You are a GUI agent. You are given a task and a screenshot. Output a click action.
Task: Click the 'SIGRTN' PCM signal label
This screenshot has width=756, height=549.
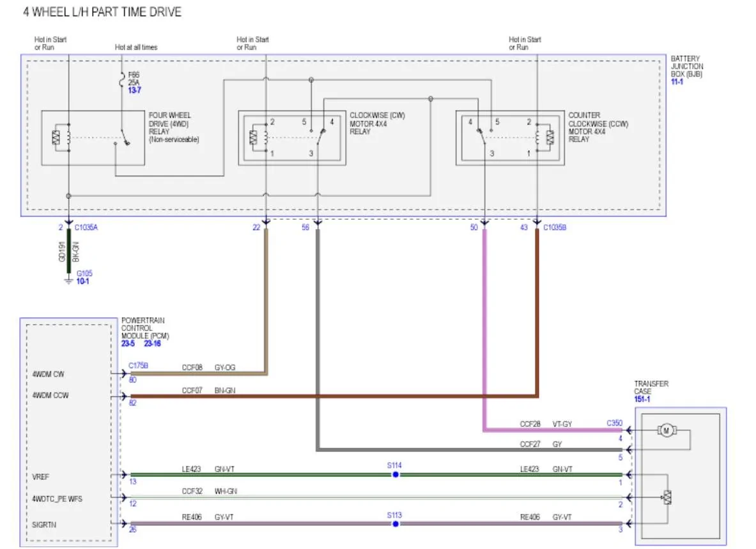pyautogui.click(x=44, y=525)
